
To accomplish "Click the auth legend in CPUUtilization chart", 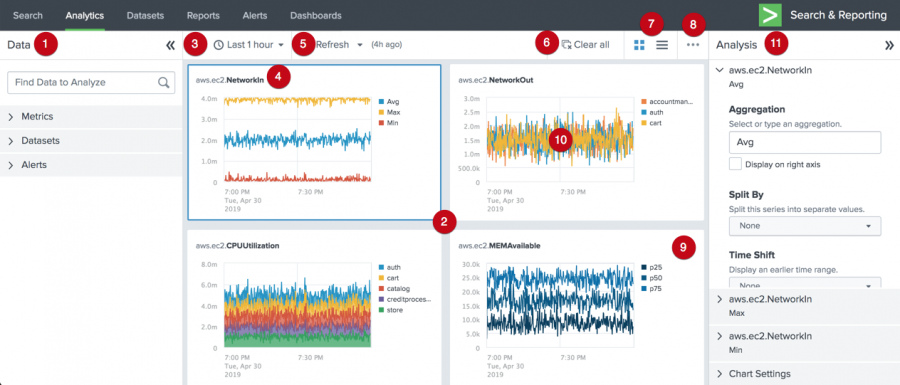I will click(x=390, y=267).
